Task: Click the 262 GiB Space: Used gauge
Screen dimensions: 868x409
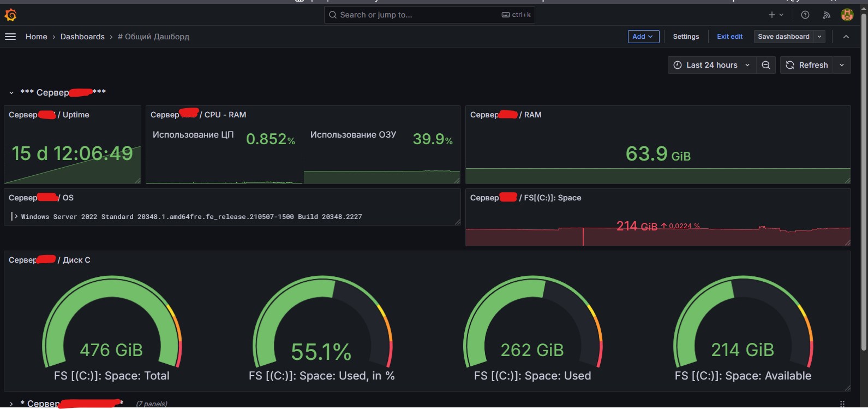Action: point(532,328)
